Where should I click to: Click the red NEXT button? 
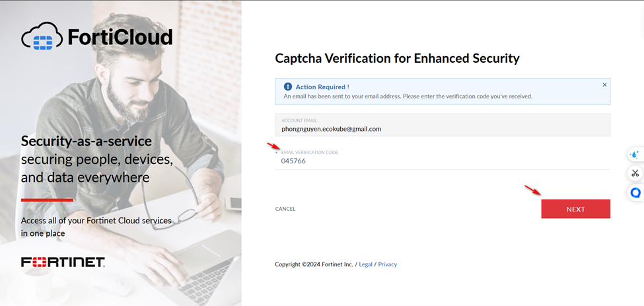575,209
